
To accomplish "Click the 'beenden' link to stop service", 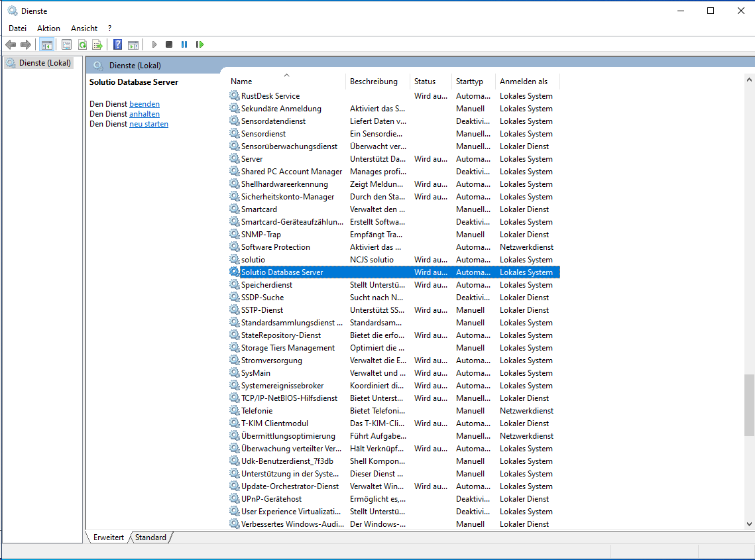I will (x=145, y=104).
